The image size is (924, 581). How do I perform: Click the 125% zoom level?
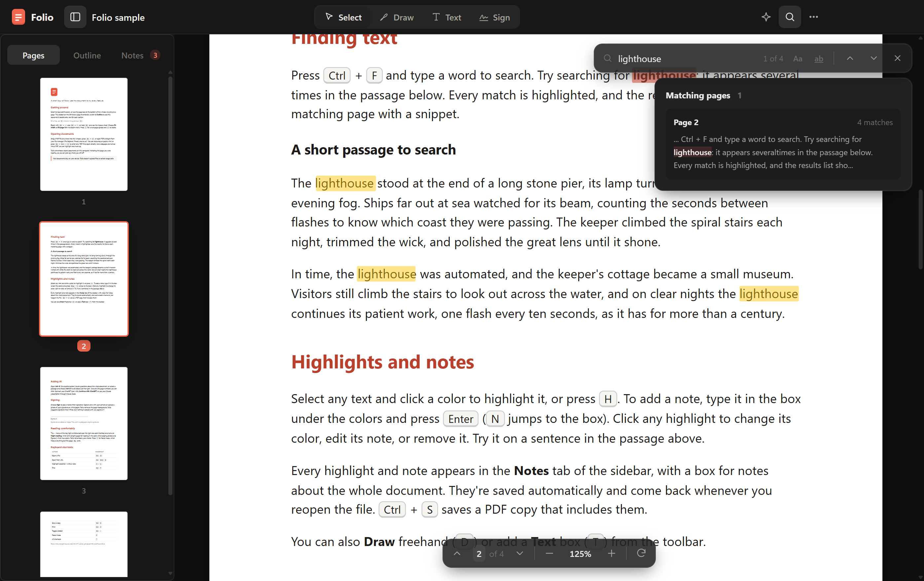pos(580,554)
